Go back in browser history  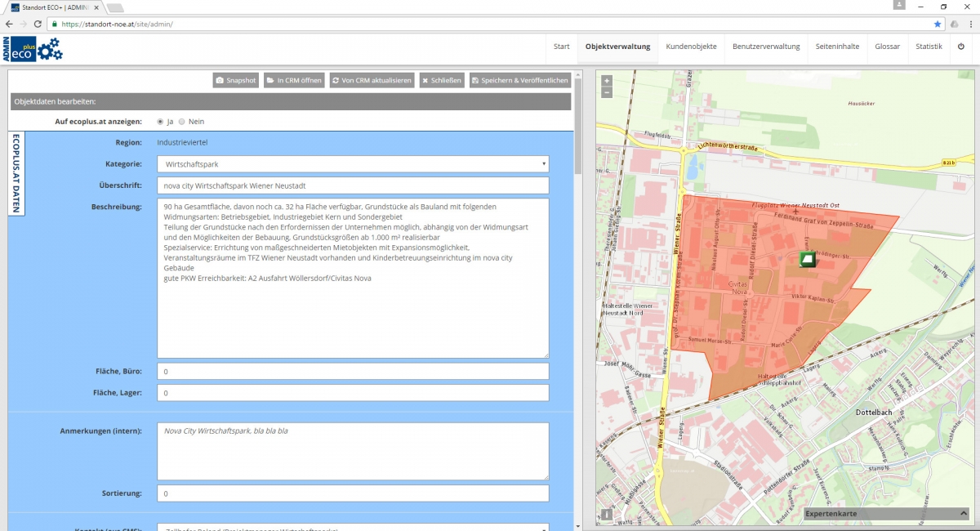9,25
